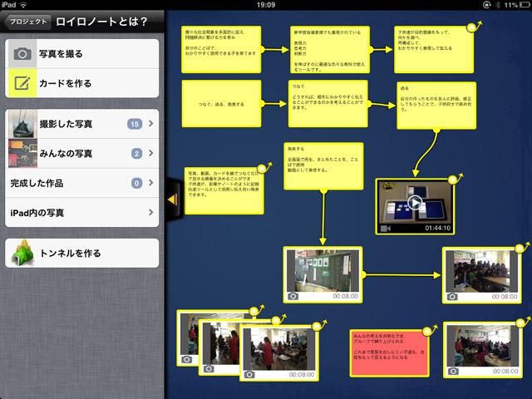Viewport: 532px width, 399px height.
Task: Tap link handle on middle stacked photo
Action: [278, 319]
